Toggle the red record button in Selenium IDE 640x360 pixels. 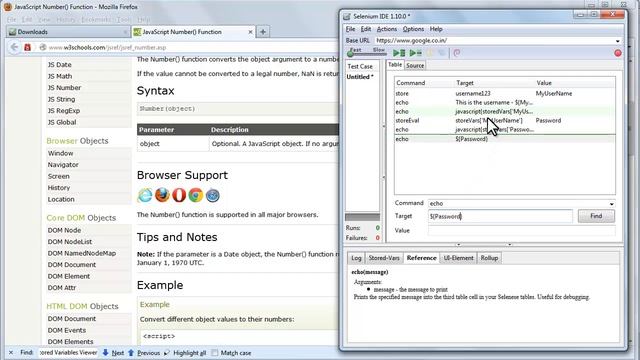point(618,53)
